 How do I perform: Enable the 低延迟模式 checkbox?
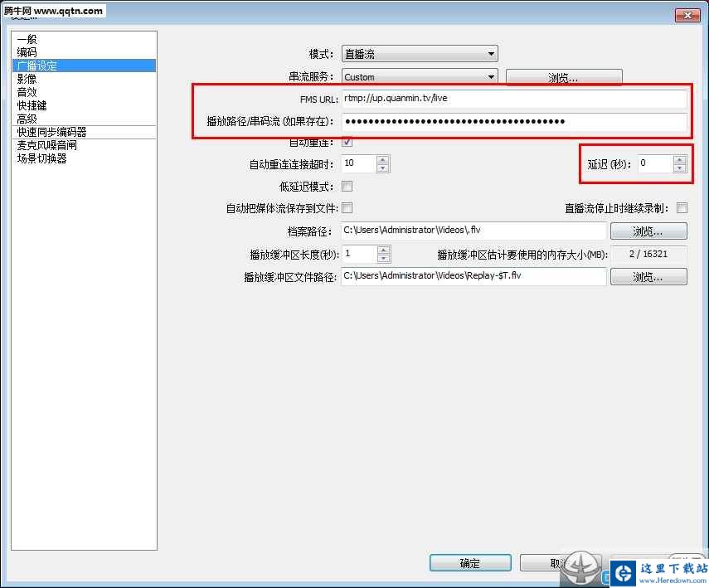(x=347, y=186)
